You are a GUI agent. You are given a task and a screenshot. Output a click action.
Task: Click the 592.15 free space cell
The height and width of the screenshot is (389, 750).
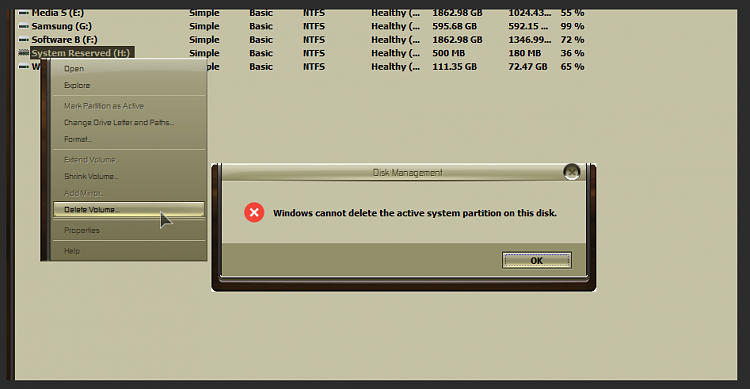point(528,26)
